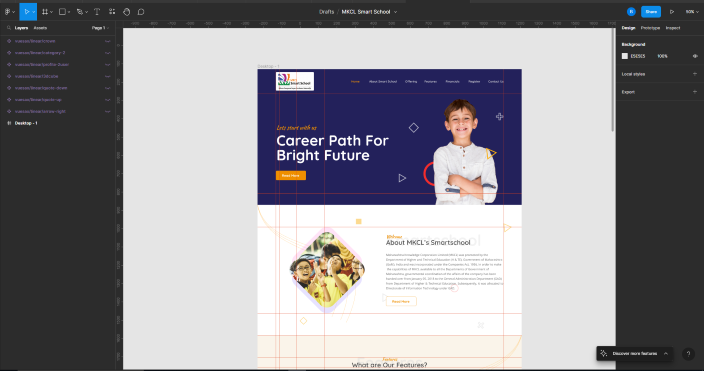Open the Page 1 dropdown
The height and width of the screenshot is (371, 704).
pos(100,28)
